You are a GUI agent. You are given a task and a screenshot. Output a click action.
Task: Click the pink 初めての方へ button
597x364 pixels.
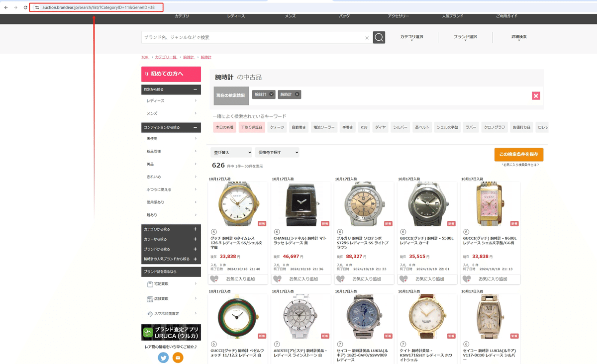pos(171,74)
